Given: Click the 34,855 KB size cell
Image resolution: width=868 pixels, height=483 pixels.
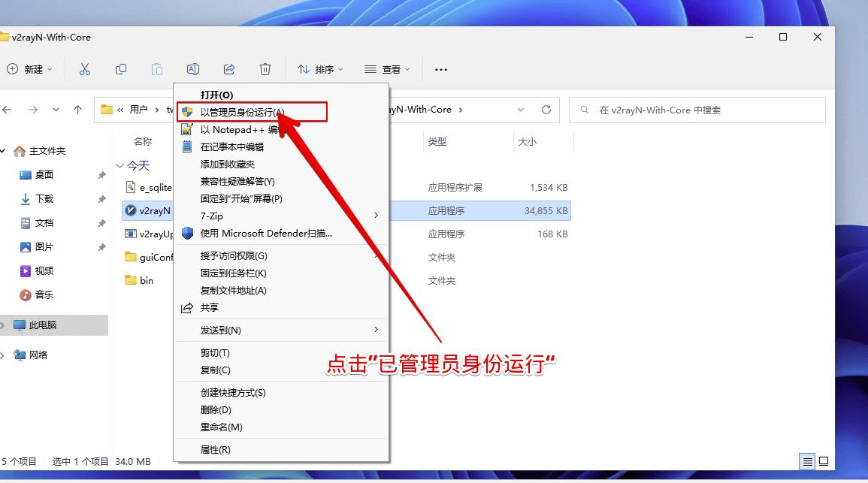Looking at the screenshot, I should [546, 210].
